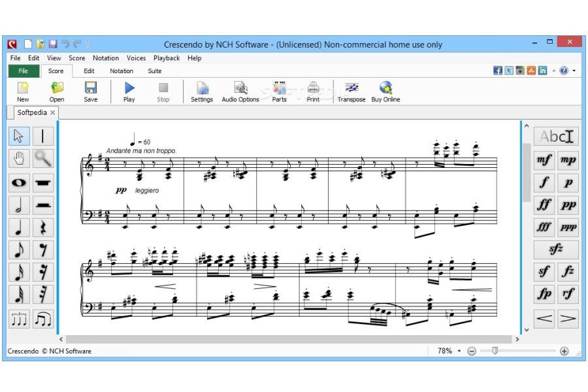Screen dimensions: 588x392
Task: Add a crescendo hairpin
Action: pos(544,319)
